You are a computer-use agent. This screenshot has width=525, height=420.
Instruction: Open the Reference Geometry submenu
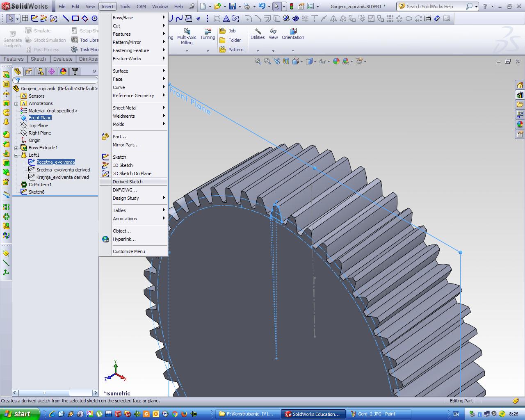click(x=133, y=96)
